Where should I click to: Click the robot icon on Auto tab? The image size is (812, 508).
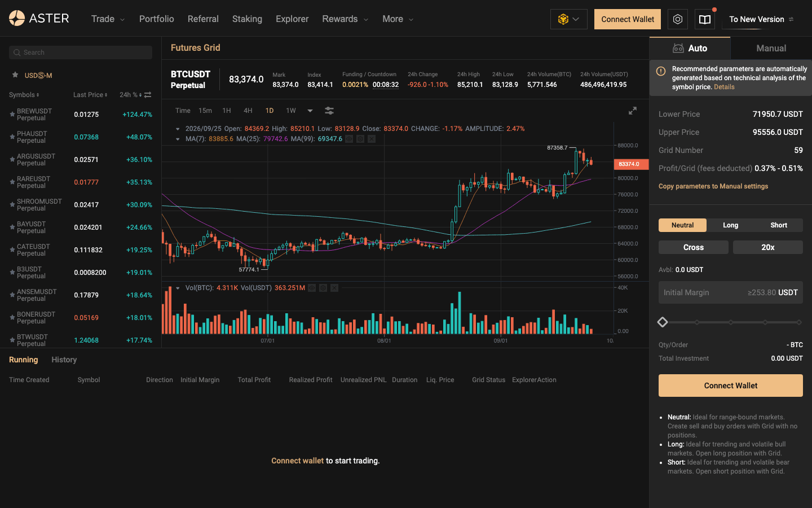pos(678,49)
